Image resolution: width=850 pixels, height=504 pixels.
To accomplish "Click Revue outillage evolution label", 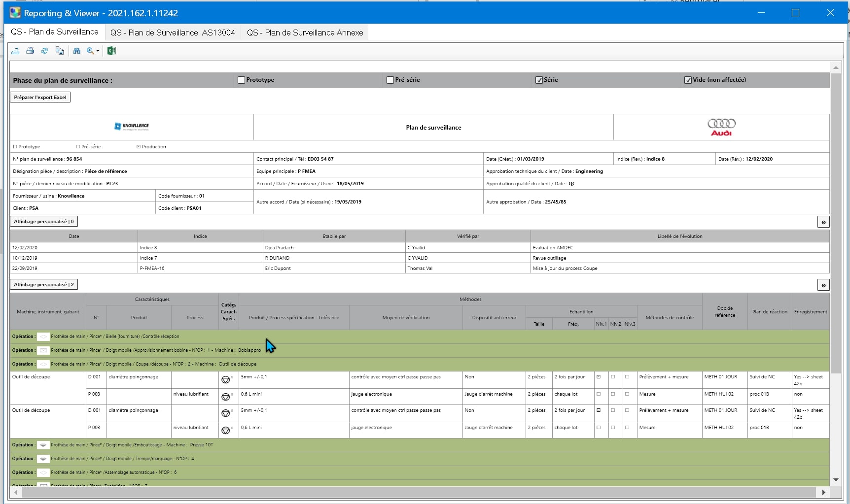I will point(549,258).
